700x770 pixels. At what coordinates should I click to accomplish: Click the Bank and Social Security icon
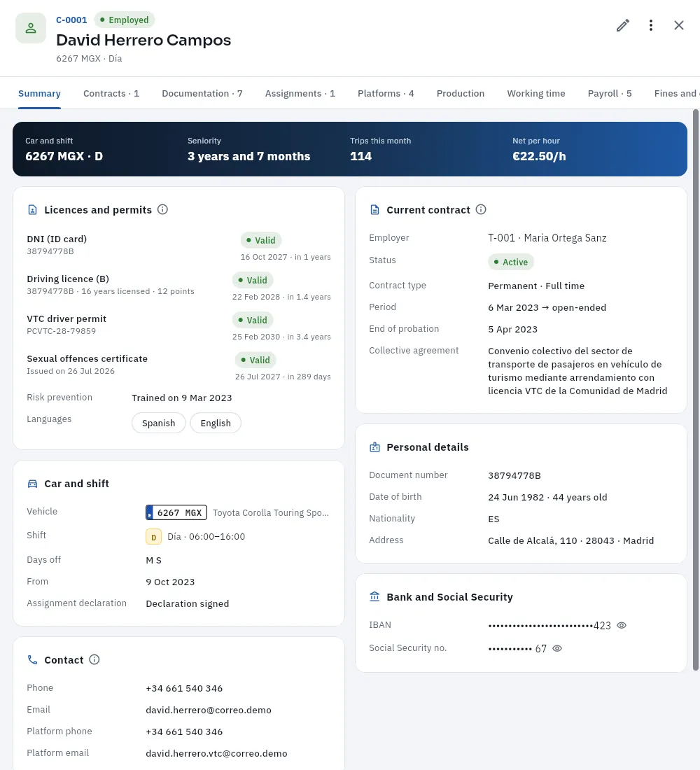374,597
